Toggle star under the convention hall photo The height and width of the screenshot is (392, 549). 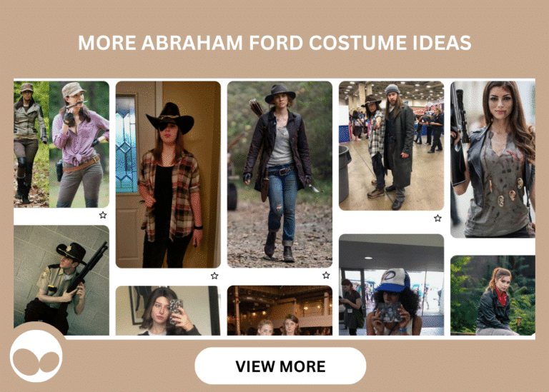point(437,218)
